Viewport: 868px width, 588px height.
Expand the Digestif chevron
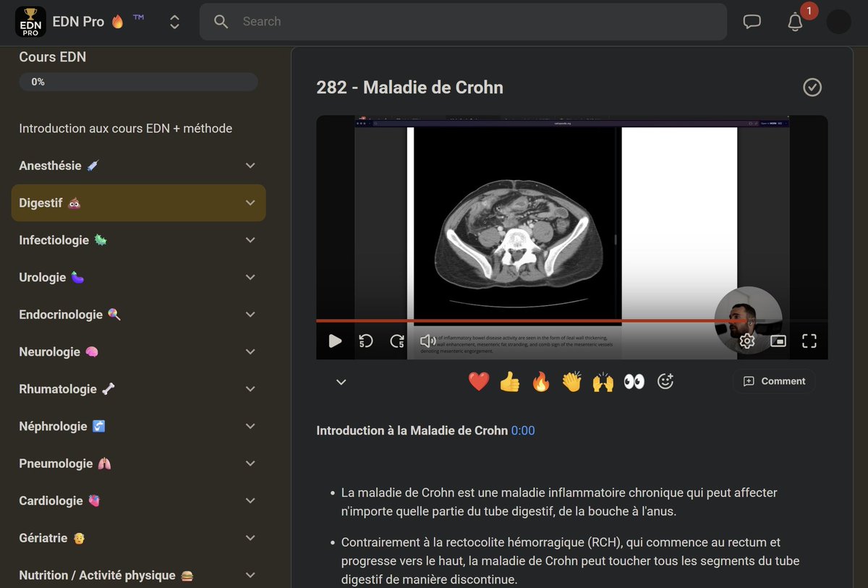coord(250,203)
